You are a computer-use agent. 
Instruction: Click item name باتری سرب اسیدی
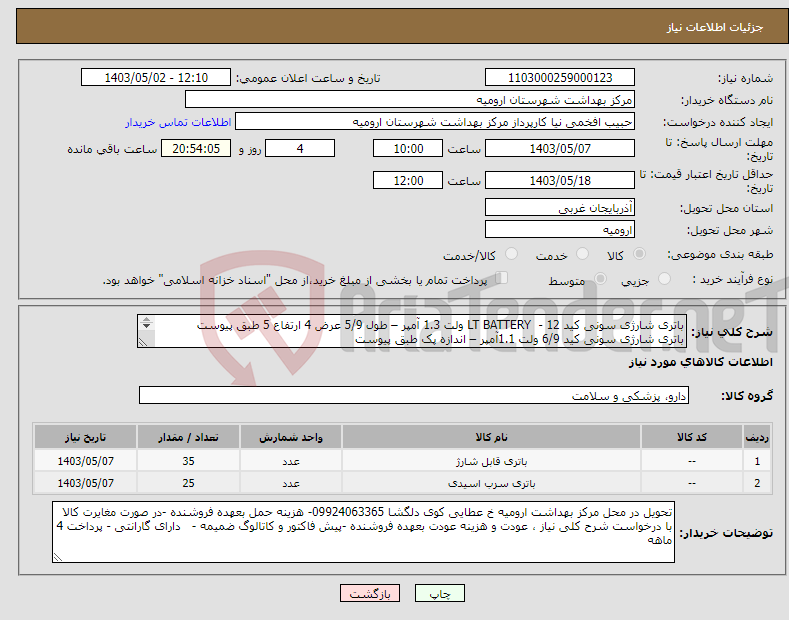coord(491,483)
